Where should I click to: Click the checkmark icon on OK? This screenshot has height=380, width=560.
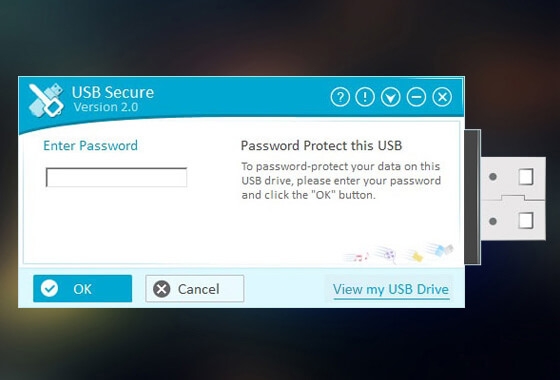click(x=49, y=288)
